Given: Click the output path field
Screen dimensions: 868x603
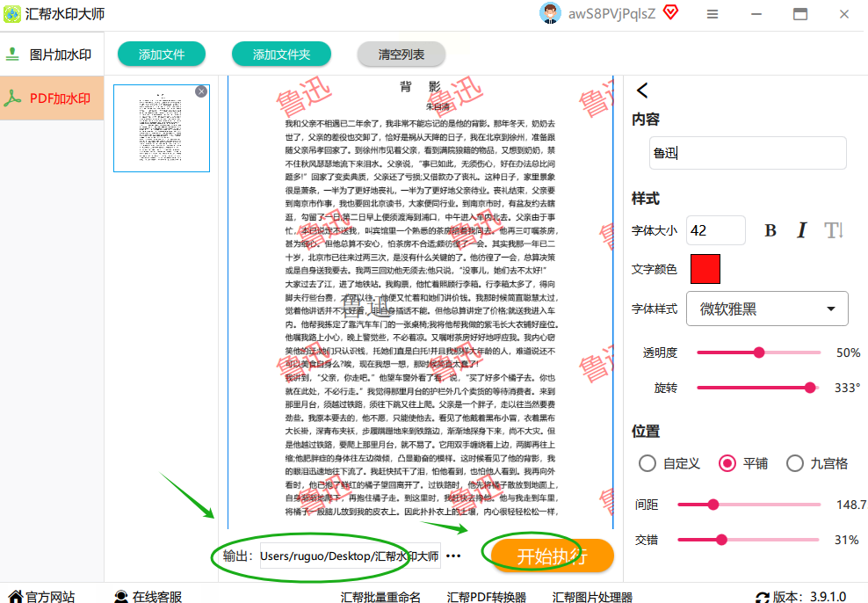Looking at the screenshot, I should pos(351,556).
